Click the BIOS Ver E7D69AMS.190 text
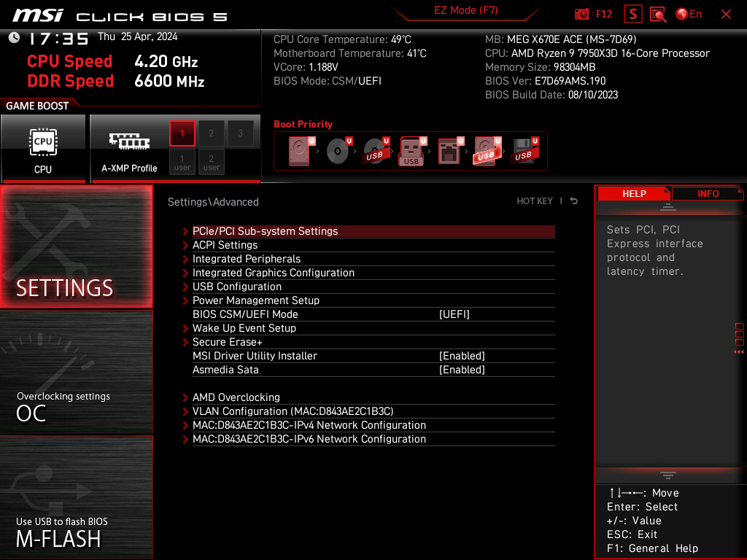Screen dimensions: 747x560 545,81
